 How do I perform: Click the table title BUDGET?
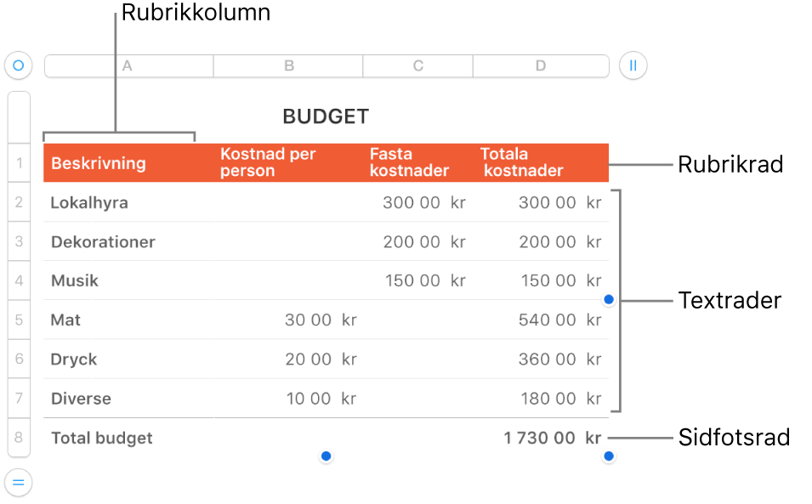click(x=326, y=116)
